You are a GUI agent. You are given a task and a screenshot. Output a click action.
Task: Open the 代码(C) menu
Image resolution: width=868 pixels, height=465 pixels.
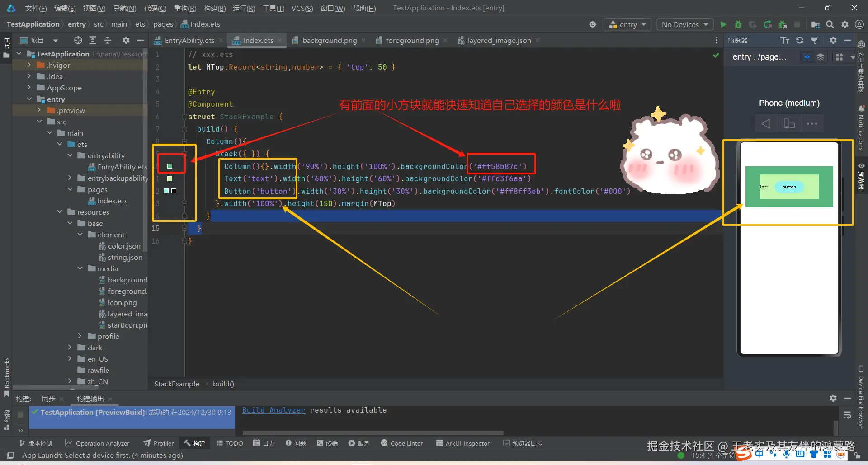pos(155,8)
